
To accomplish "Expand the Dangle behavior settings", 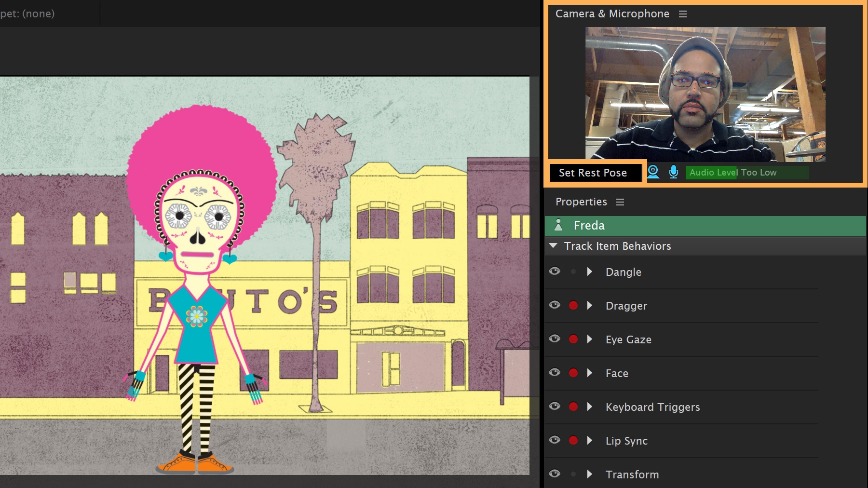I will click(589, 271).
